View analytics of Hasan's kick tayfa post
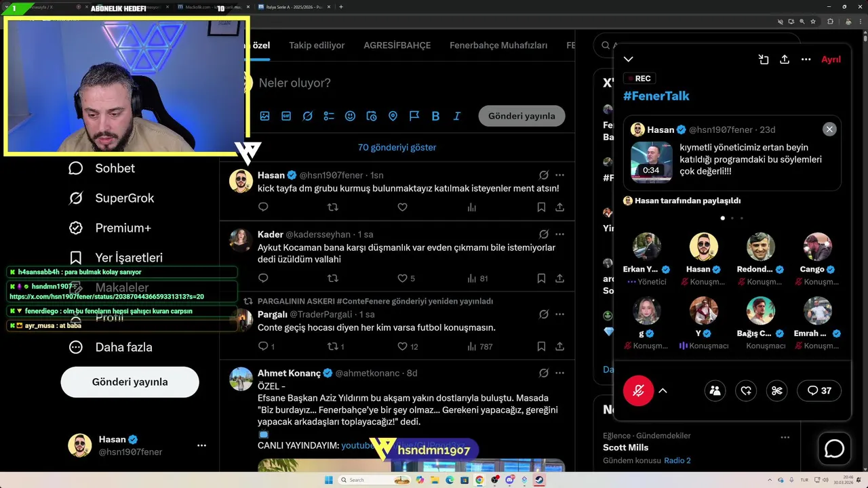Viewport: 868px width, 488px height. [472, 207]
